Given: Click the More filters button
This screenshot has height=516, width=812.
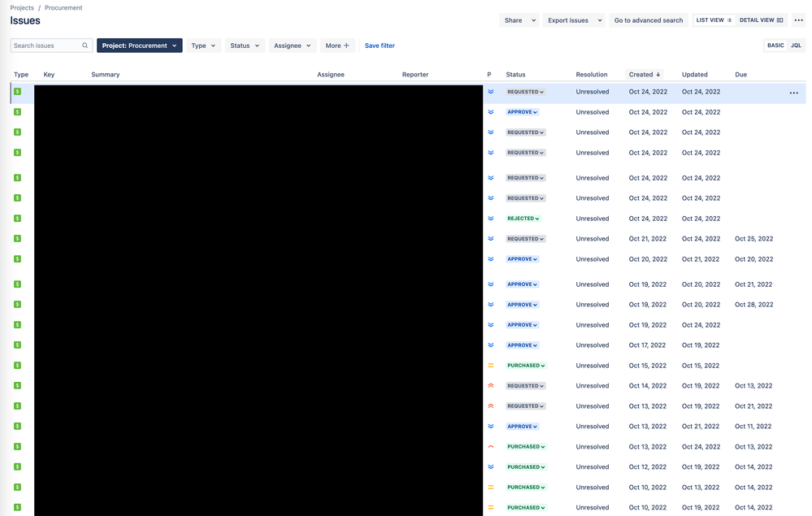Looking at the screenshot, I should [x=337, y=46].
